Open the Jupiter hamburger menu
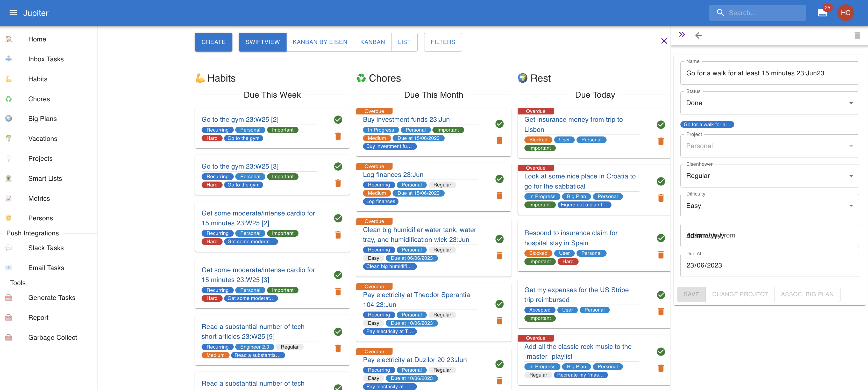 pyautogui.click(x=13, y=13)
